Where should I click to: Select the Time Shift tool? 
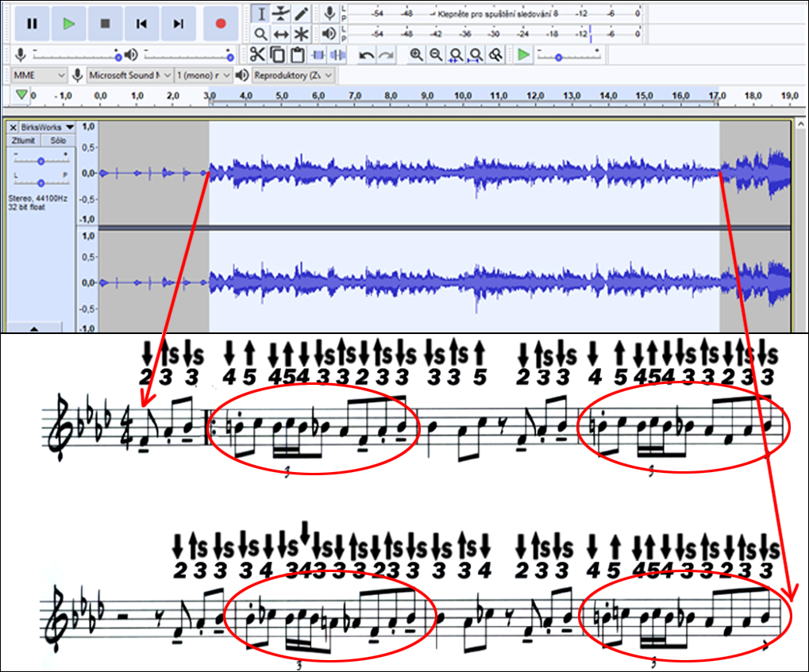click(281, 35)
